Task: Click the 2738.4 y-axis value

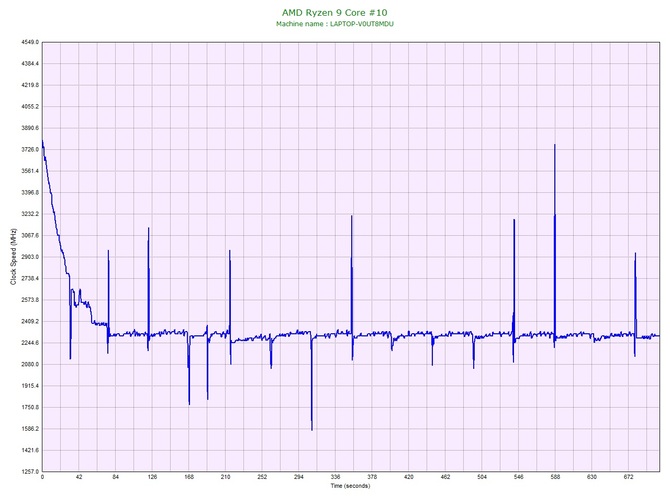Action: [29, 279]
